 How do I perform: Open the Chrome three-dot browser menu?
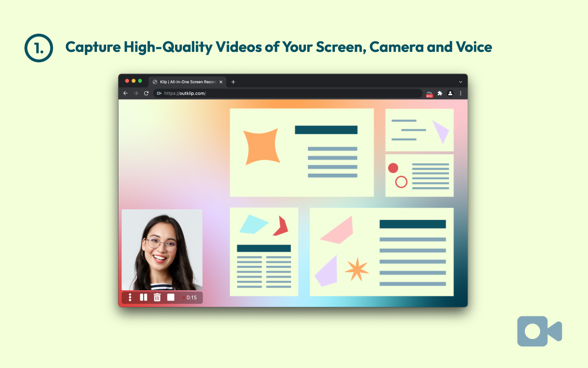pos(460,93)
